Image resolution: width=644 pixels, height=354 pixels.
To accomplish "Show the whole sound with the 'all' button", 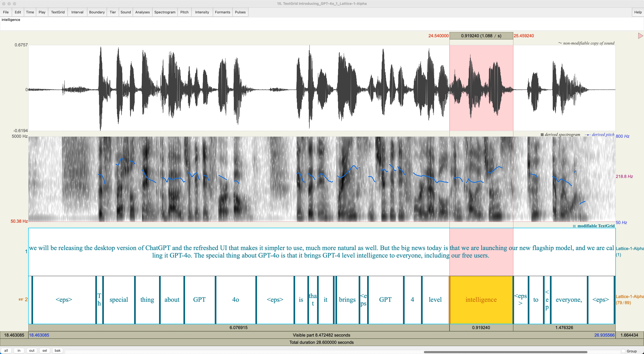I will 6,350.
